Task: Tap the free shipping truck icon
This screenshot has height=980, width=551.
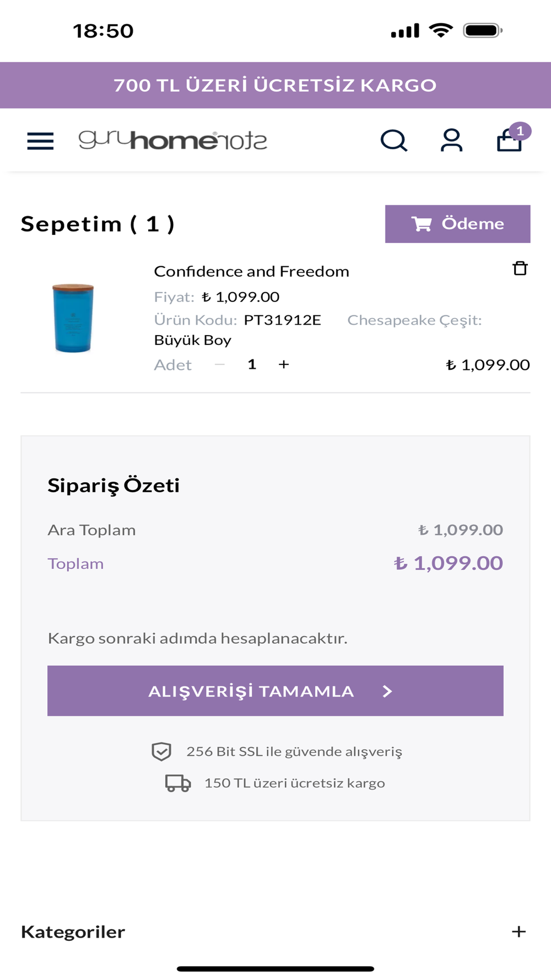Action: coord(177,783)
